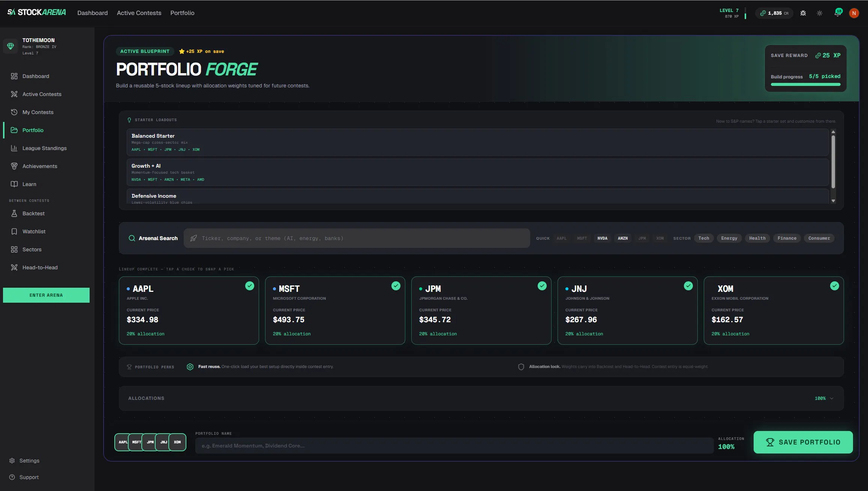The width and height of the screenshot is (868, 491).
Task: Open notifications via the bell icon
Action: point(838,13)
